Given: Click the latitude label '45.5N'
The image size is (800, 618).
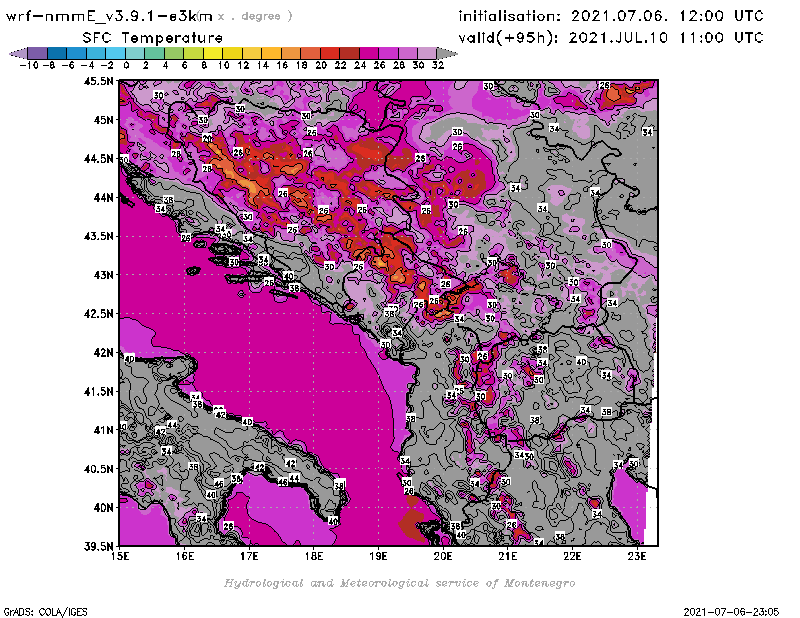Looking at the screenshot, I should (99, 81).
